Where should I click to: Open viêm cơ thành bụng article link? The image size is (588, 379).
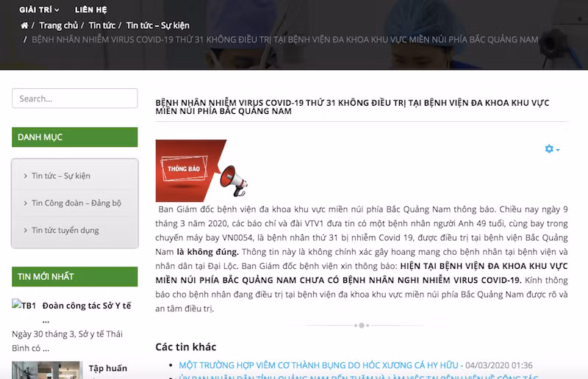click(x=318, y=365)
